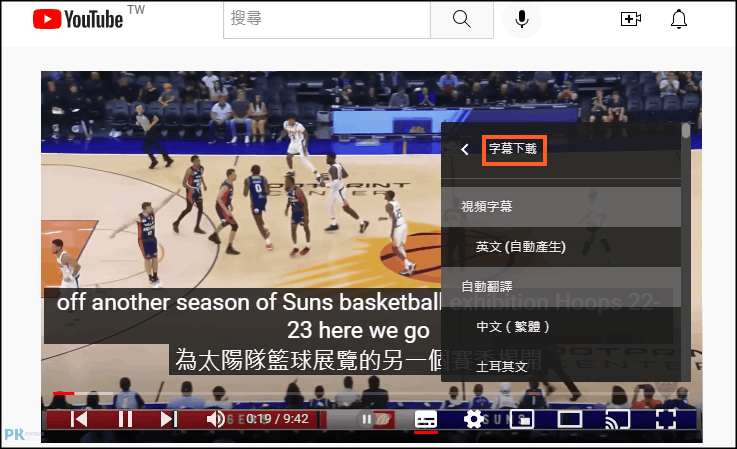Toggle the subtitles/CC button
737x449 pixels.
426,419
